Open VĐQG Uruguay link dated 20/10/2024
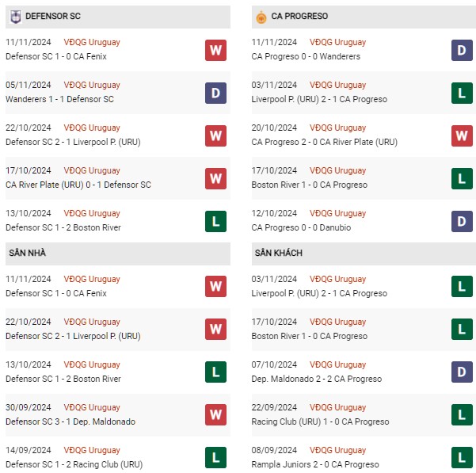Screen dimensions: 476x473 (337, 128)
